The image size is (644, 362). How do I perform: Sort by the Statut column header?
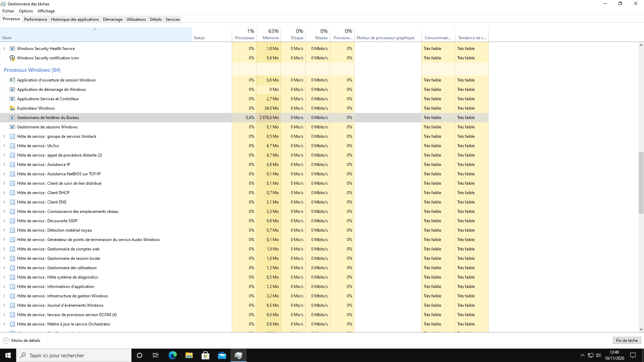pos(212,34)
